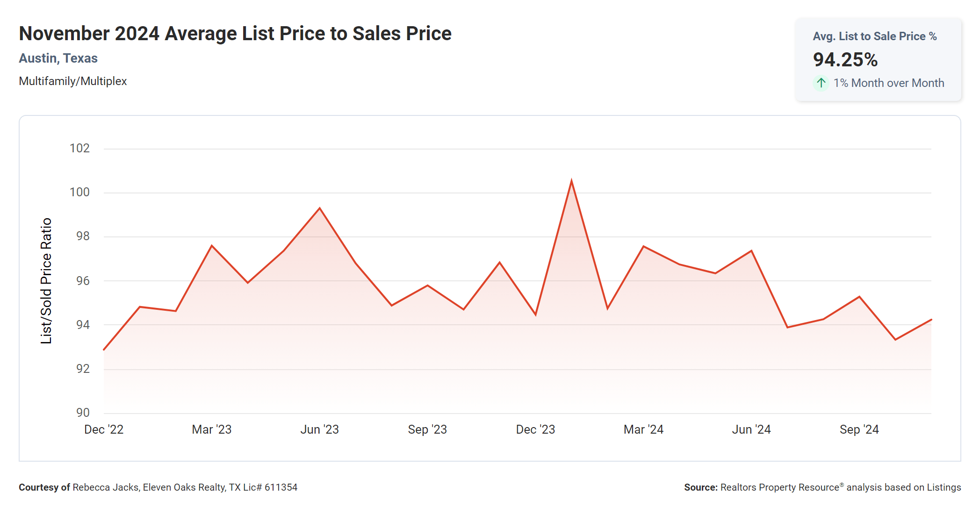This screenshot has height=514, width=980.
Task: Click the green up-arrow trend icon
Action: pos(821,83)
